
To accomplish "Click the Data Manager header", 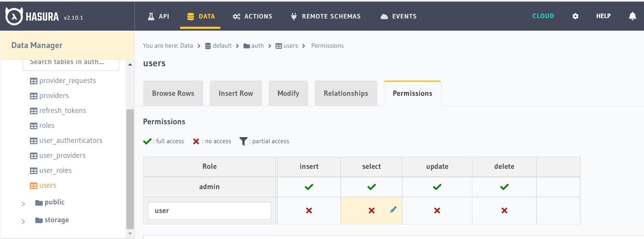I will tap(68, 45).
